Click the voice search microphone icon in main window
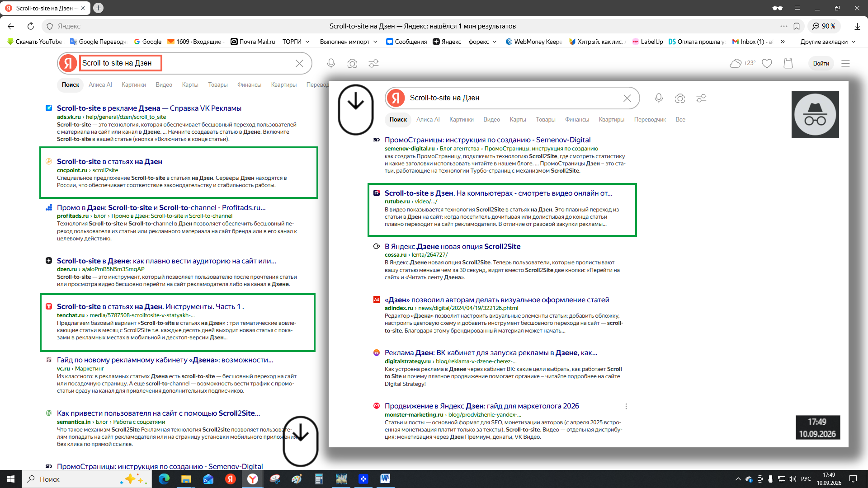This screenshot has height=488, width=868. 331,63
